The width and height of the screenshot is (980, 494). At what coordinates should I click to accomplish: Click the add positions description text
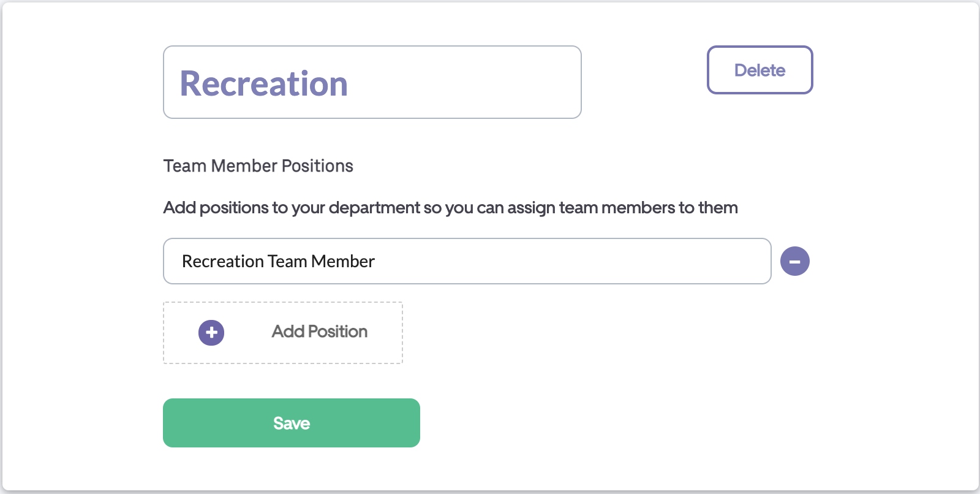tap(450, 208)
